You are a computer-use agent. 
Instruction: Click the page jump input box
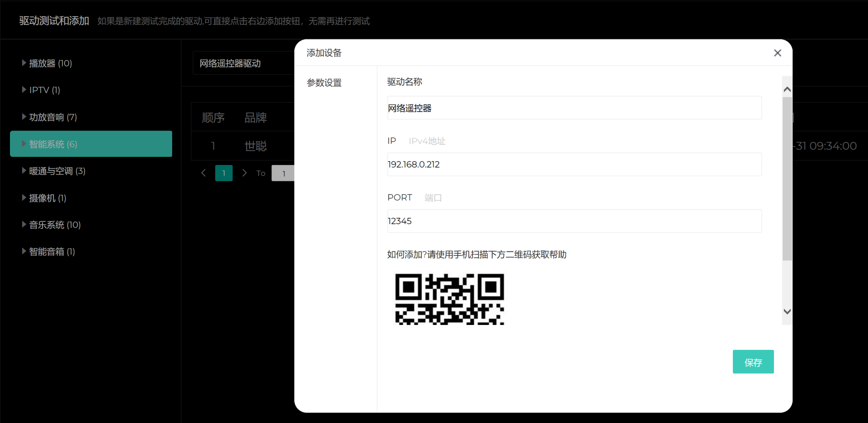pyautogui.click(x=283, y=173)
